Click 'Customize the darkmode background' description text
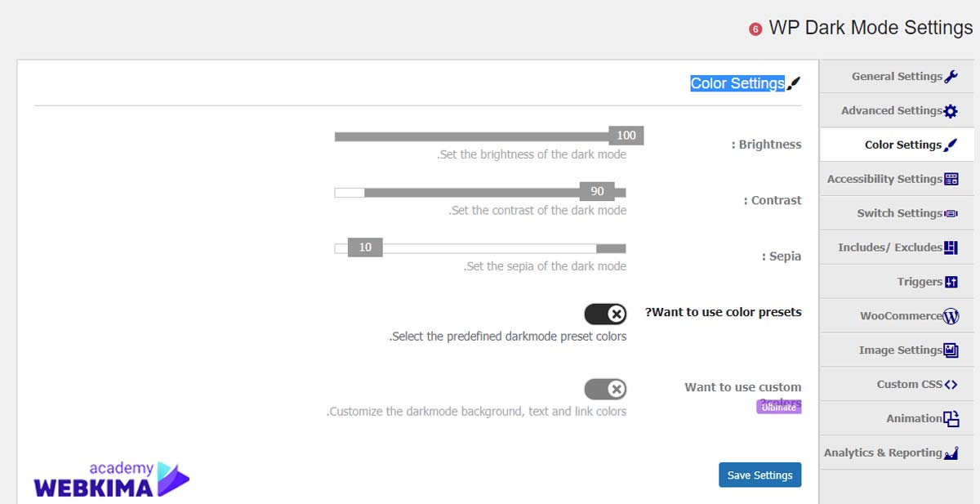The width and height of the screenshot is (980, 504). pyautogui.click(x=477, y=412)
